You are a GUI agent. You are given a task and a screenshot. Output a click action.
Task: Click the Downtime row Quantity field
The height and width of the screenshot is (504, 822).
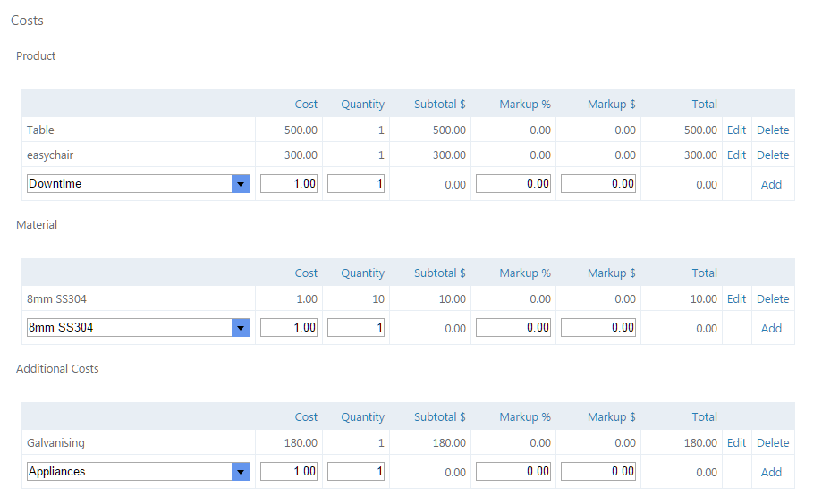coord(356,184)
